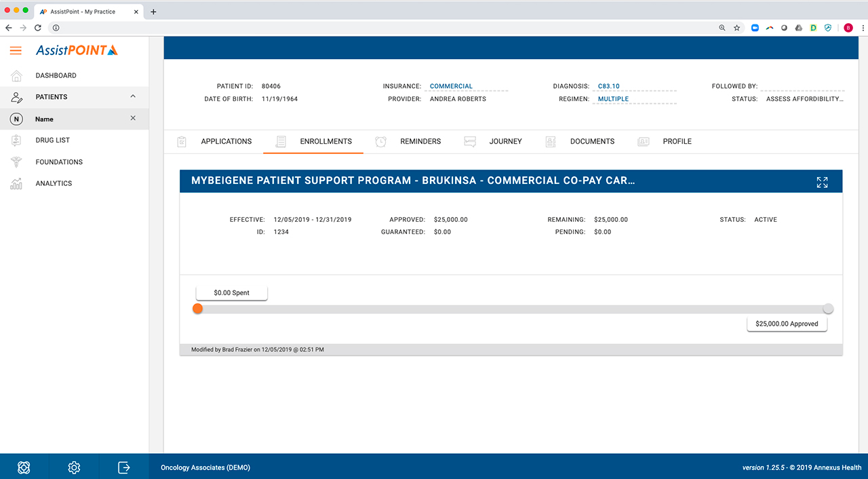Screen dimensions: 868x479
Task: Click the Profile badge icon
Action: 643,141
